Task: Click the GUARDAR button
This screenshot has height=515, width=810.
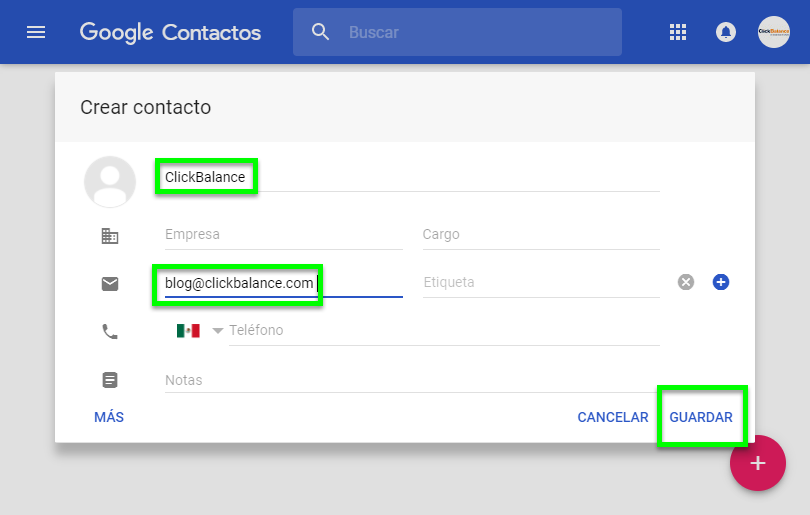Action: click(x=701, y=417)
